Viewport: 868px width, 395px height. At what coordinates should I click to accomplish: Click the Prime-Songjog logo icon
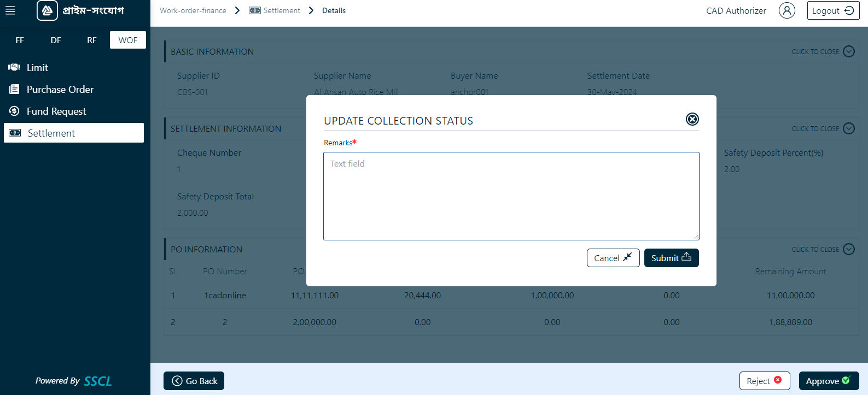pos(47,10)
